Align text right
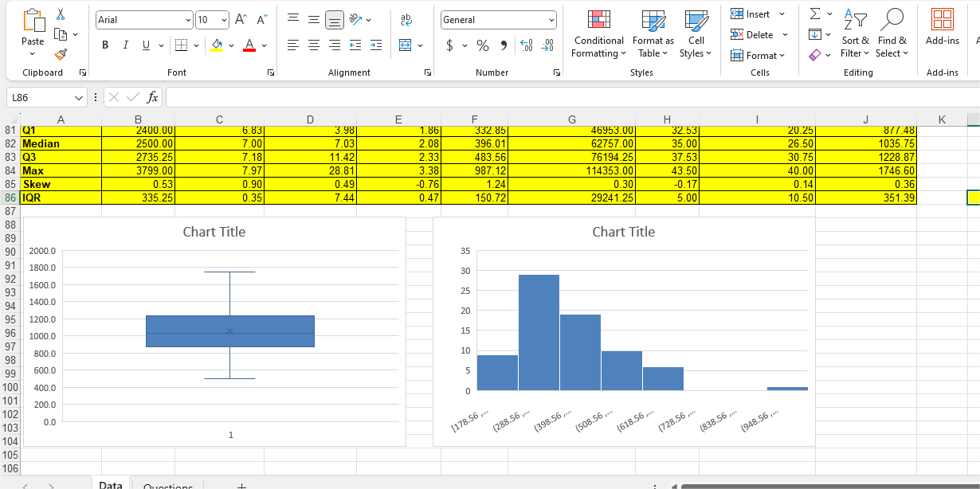Viewport: 980px width, 489px height. [335, 45]
